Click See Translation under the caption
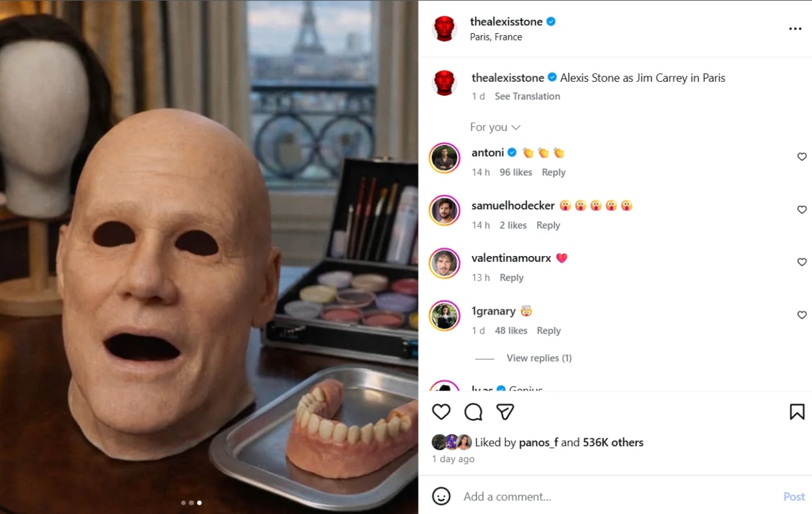Viewport: 812px width, 514px height. (527, 96)
